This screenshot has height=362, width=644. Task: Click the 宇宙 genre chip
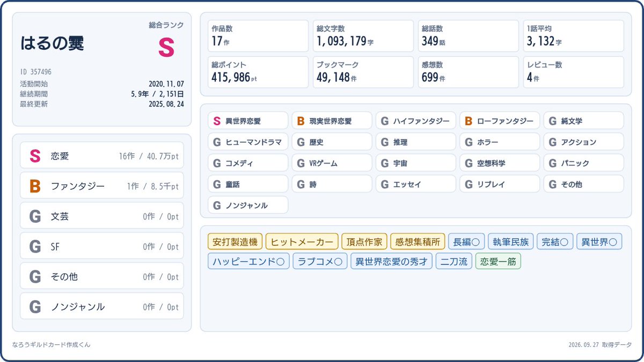point(416,162)
